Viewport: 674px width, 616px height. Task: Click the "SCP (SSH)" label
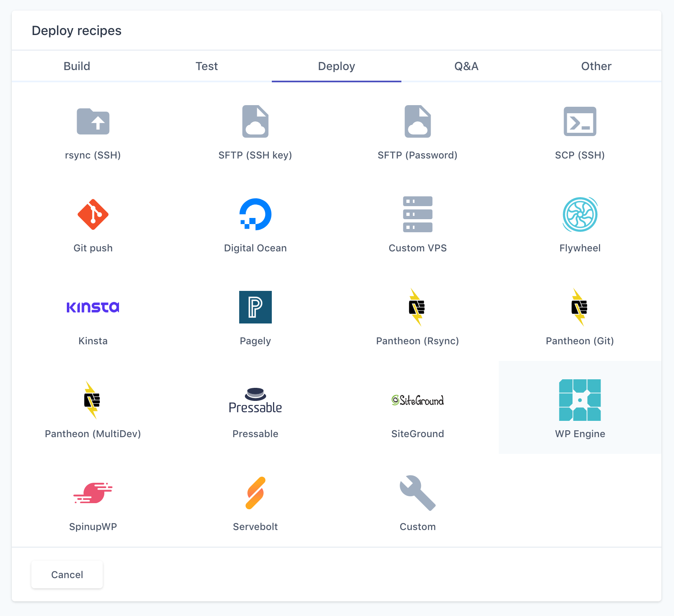(x=580, y=155)
